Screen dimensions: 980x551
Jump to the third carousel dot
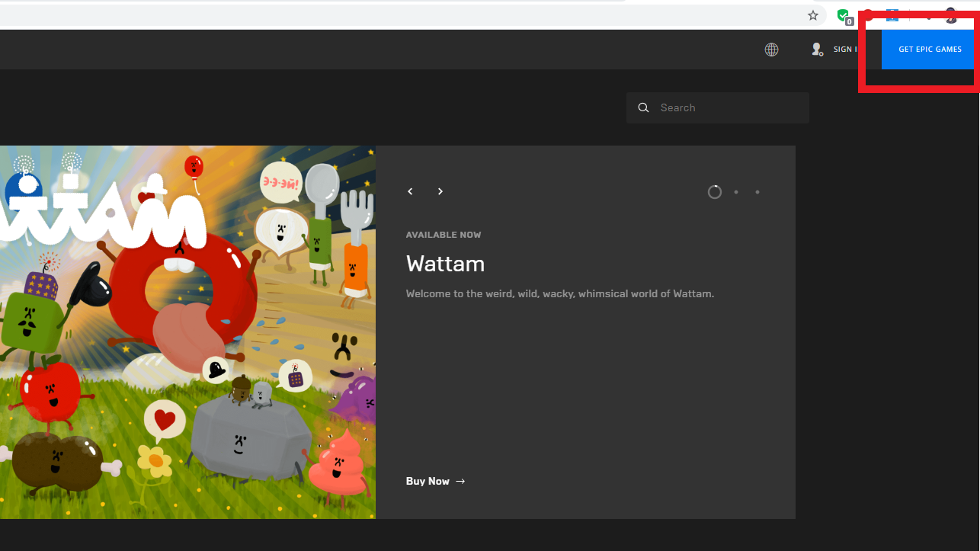click(757, 192)
